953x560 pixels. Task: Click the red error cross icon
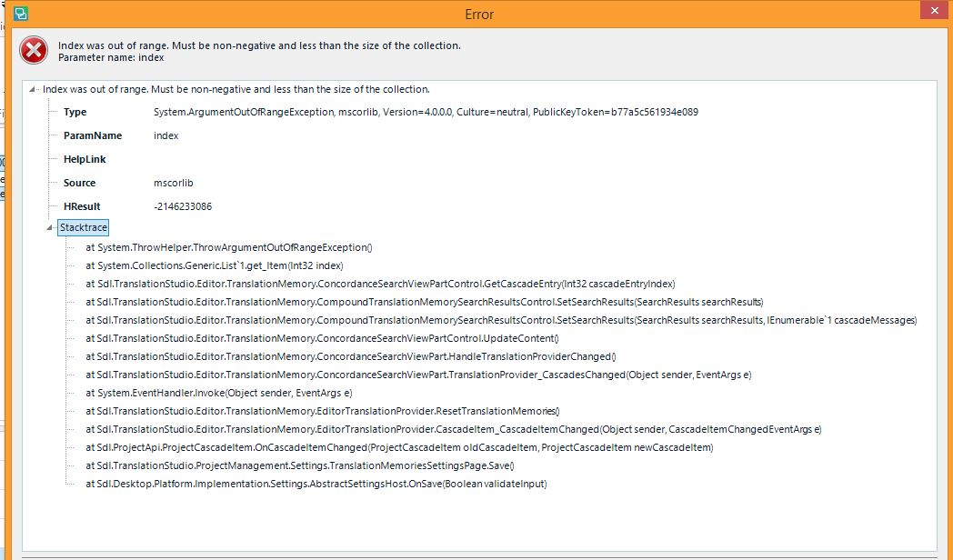[x=34, y=50]
